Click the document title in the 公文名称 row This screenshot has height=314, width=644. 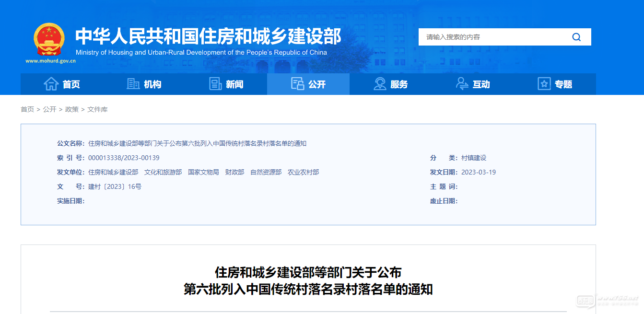197,143
